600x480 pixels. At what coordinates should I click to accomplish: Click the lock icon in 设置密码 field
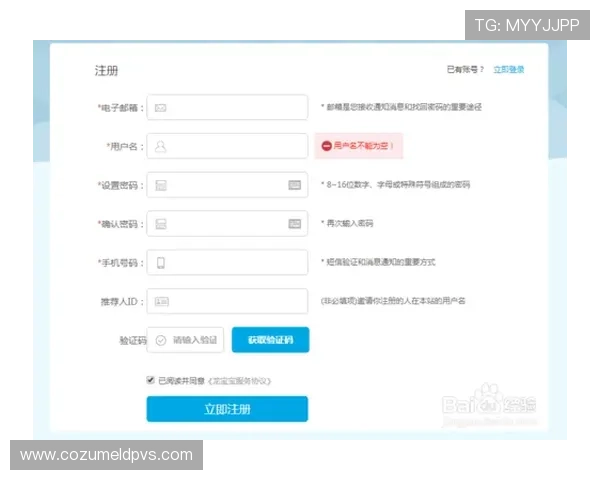160,185
